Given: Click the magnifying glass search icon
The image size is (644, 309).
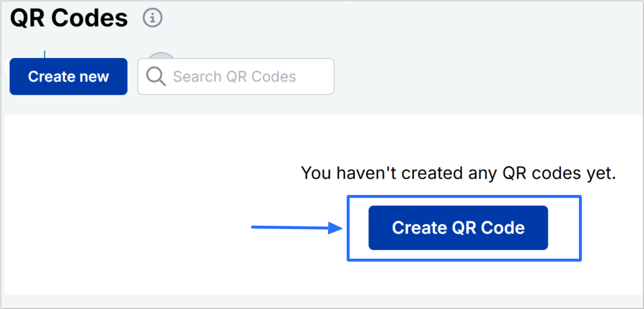Looking at the screenshot, I should (x=156, y=77).
